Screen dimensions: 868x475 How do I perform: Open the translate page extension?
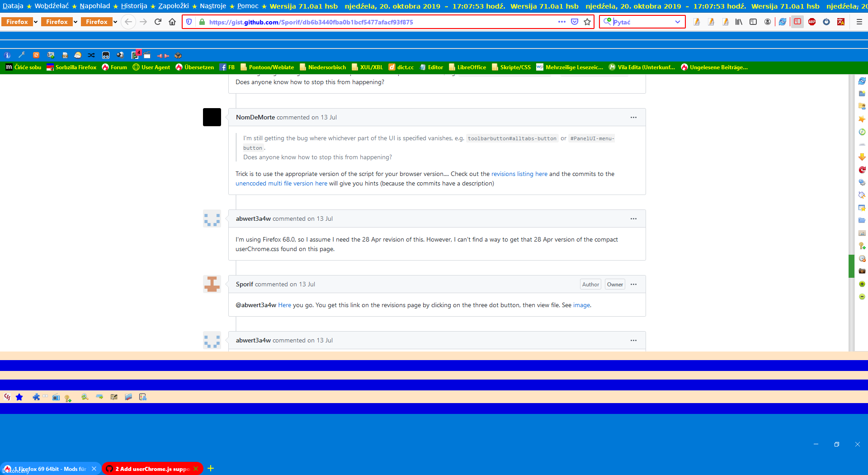coord(841,22)
